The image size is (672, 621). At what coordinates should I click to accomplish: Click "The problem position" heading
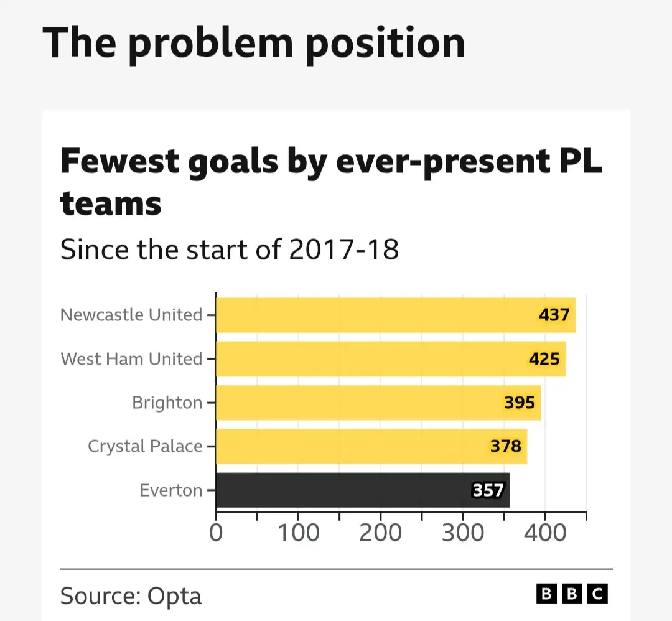(x=254, y=42)
